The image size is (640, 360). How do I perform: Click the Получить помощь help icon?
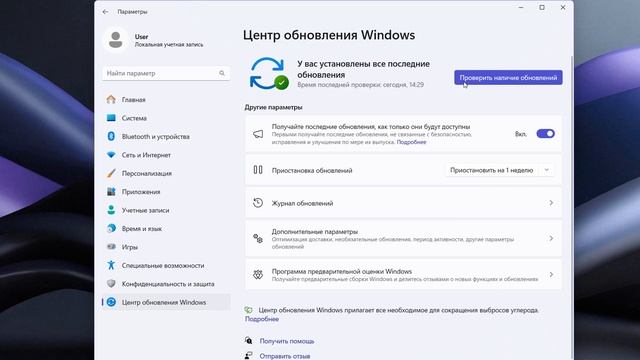pos(248,340)
